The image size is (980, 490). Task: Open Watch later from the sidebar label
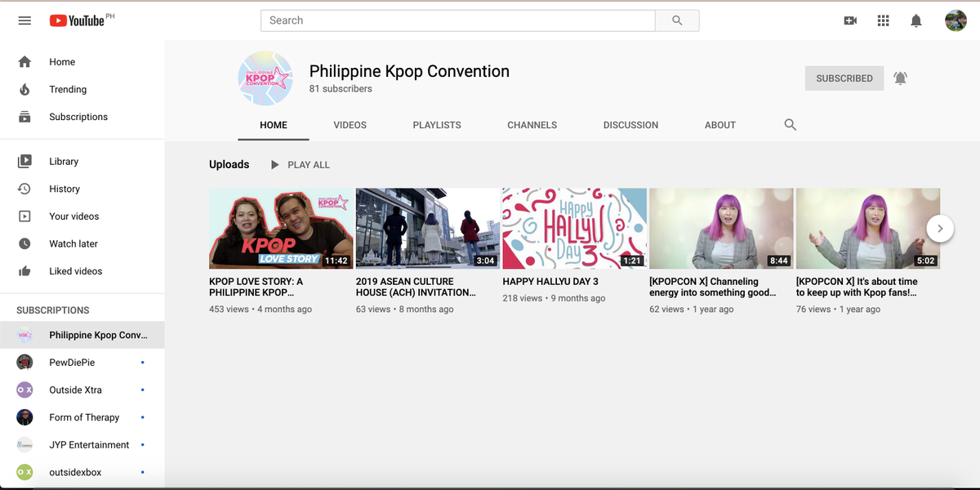[73, 243]
